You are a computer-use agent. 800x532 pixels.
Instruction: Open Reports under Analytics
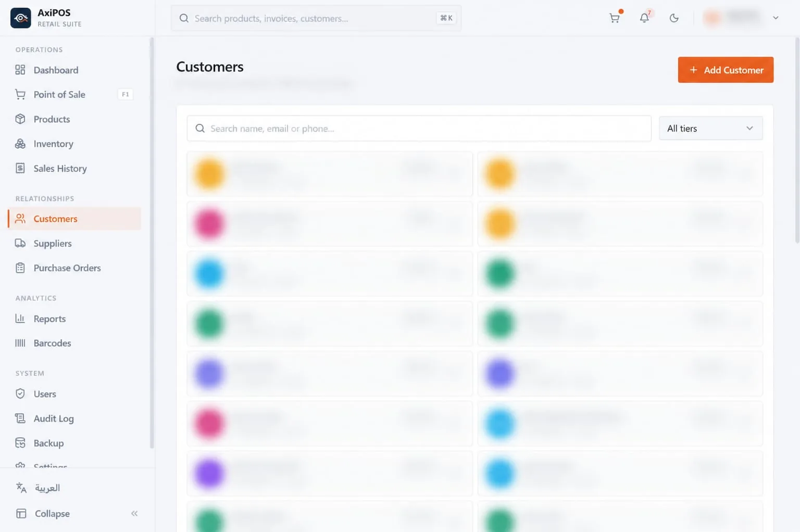(74, 319)
